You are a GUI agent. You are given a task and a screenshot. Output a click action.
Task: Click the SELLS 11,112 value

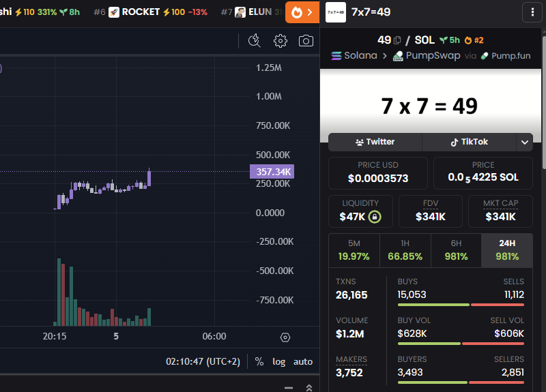(515, 295)
